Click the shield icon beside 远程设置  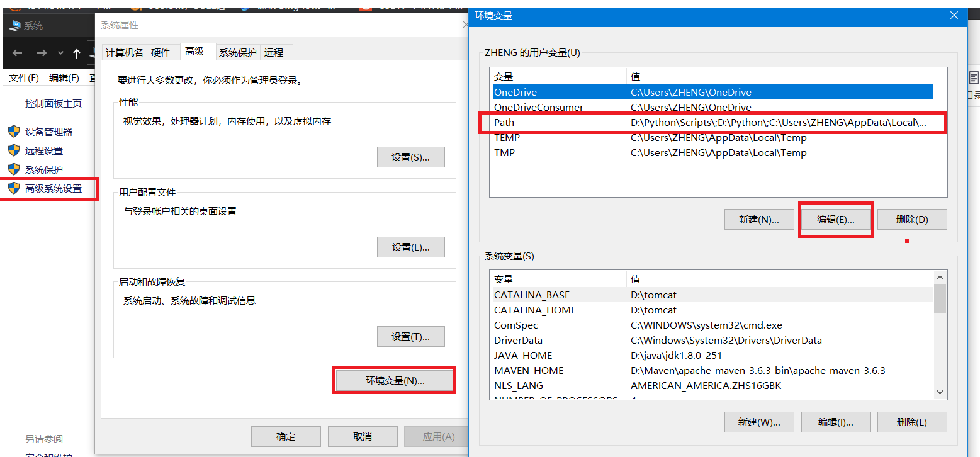[x=14, y=150]
